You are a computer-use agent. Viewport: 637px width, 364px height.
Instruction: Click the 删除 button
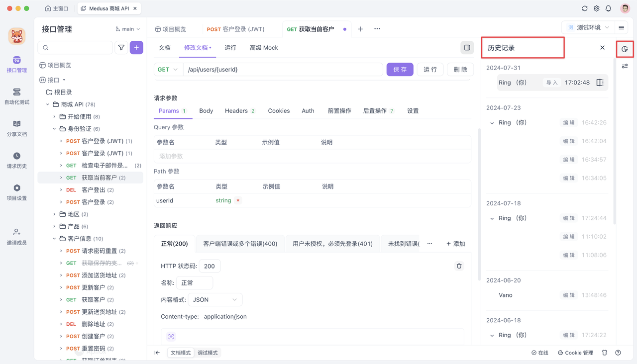pos(460,70)
